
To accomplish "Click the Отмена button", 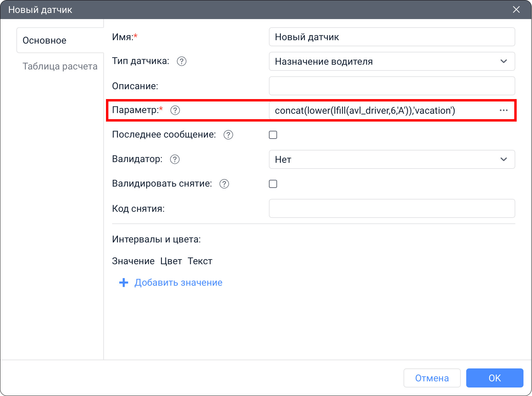I will 432,378.
